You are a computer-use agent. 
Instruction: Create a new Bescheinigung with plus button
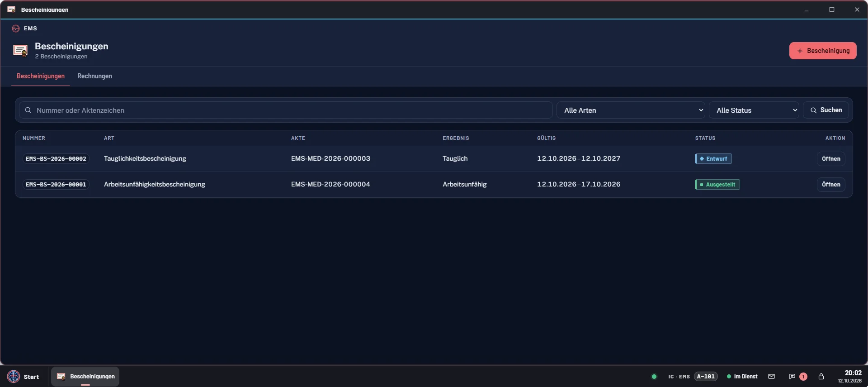(x=823, y=51)
